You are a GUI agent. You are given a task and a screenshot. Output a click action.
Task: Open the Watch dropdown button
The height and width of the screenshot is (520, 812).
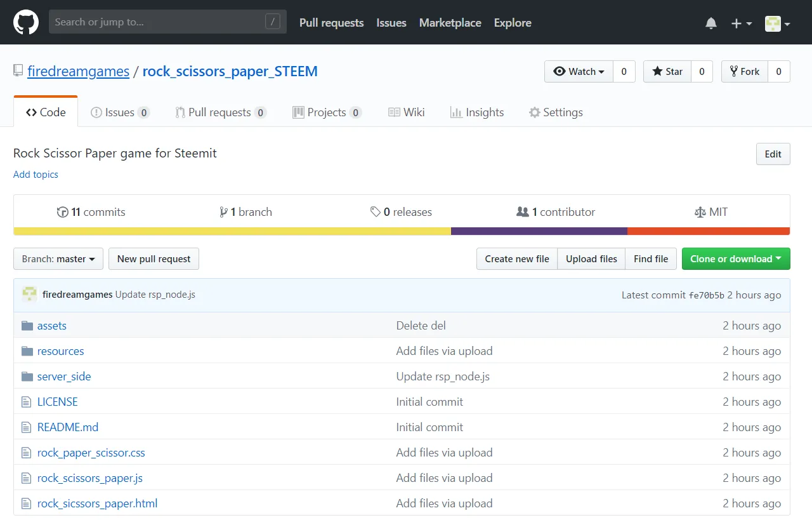[579, 72]
